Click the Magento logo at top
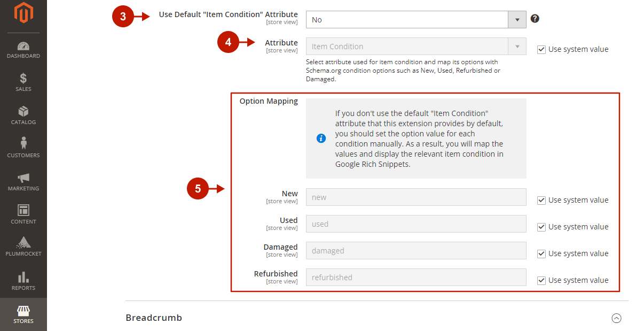 pos(23,14)
